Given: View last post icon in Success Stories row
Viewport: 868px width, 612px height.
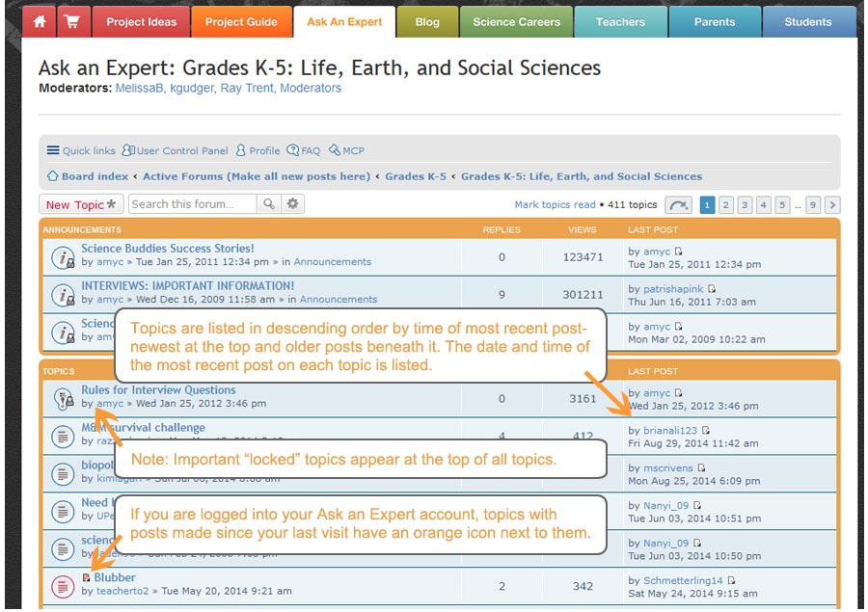Looking at the screenshot, I should [x=679, y=252].
